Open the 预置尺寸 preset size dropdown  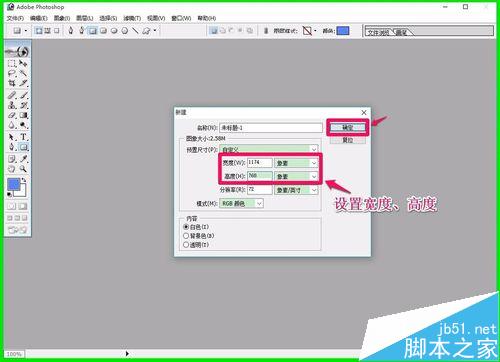tap(269, 149)
